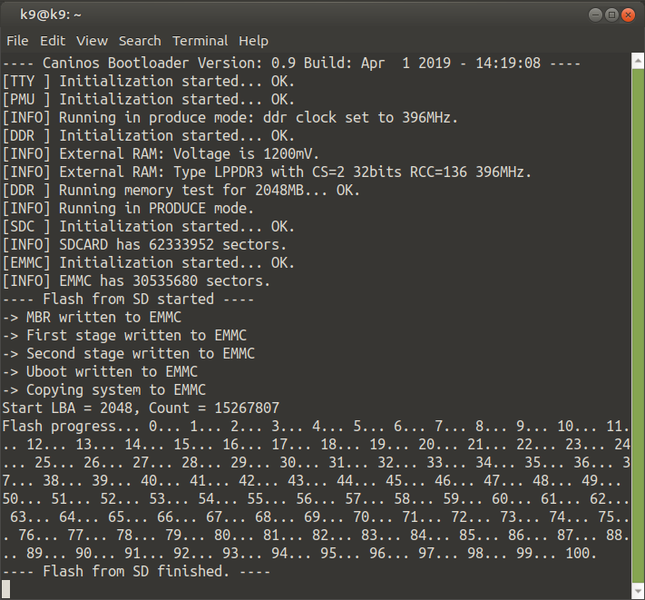Screen dimensions: 645x600
Task: Open the Edit menu
Action: click(x=52, y=41)
